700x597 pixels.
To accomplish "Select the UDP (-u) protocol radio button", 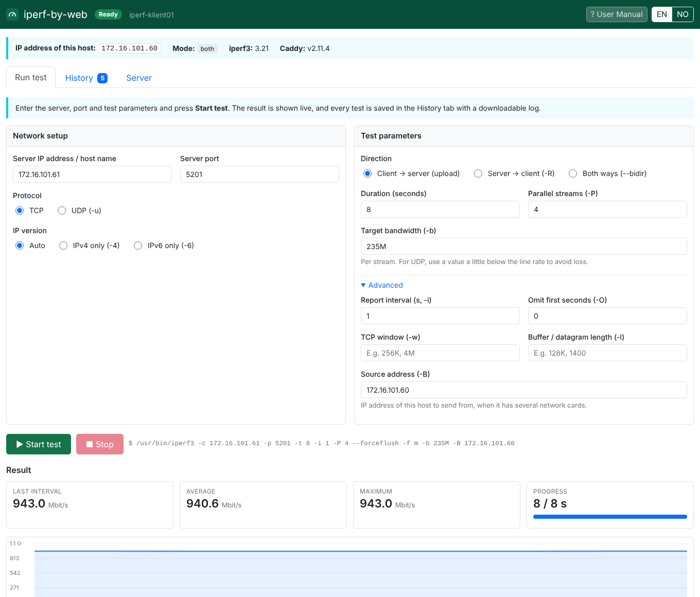I will coord(62,210).
